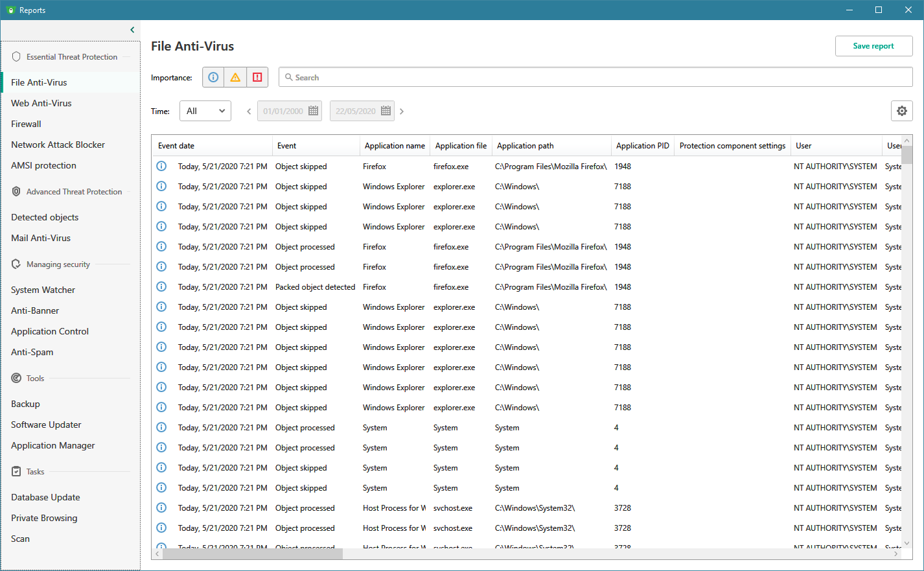The height and width of the screenshot is (571, 924).
Task: Open the Detected objects report
Action: point(45,217)
